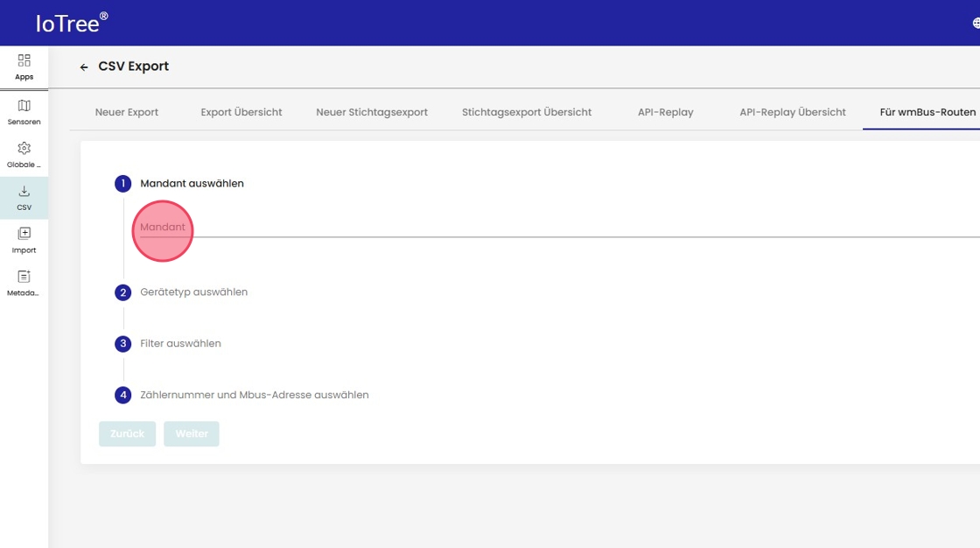The height and width of the screenshot is (548, 980).
Task: Click the IoTree logo
Action: click(x=72, y=24)
